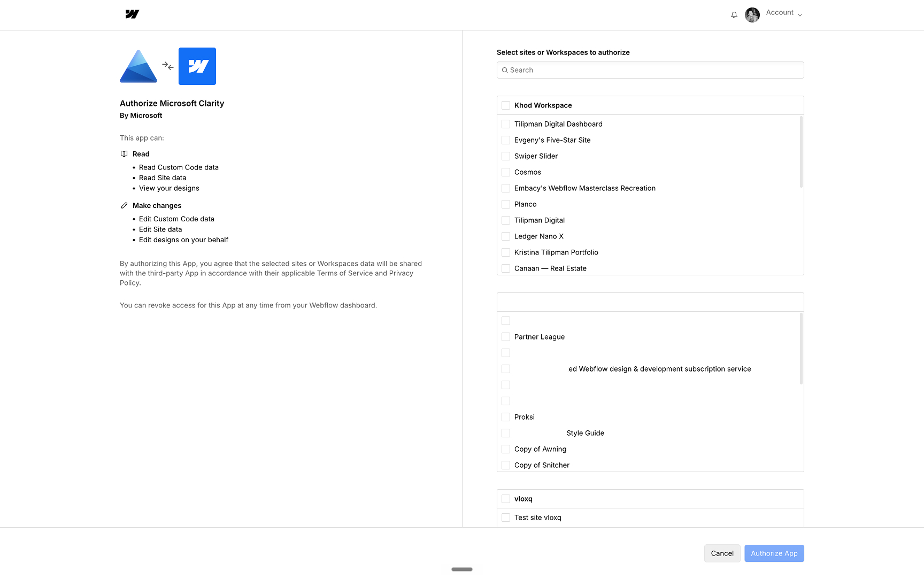The height and width of the screenshot is (579, 924).
Task: Click the Partner League site name
Action: (x=540, y=337)
